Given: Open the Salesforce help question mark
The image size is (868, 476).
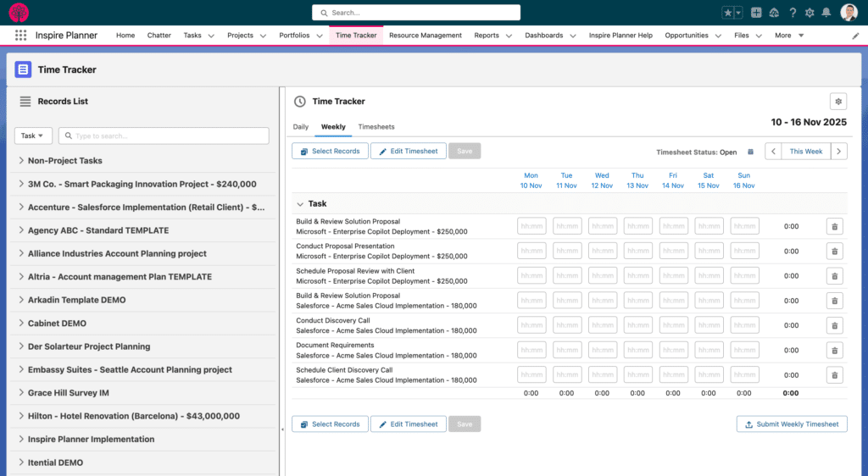Looking at the screenshot, I should tap(793, 13).
